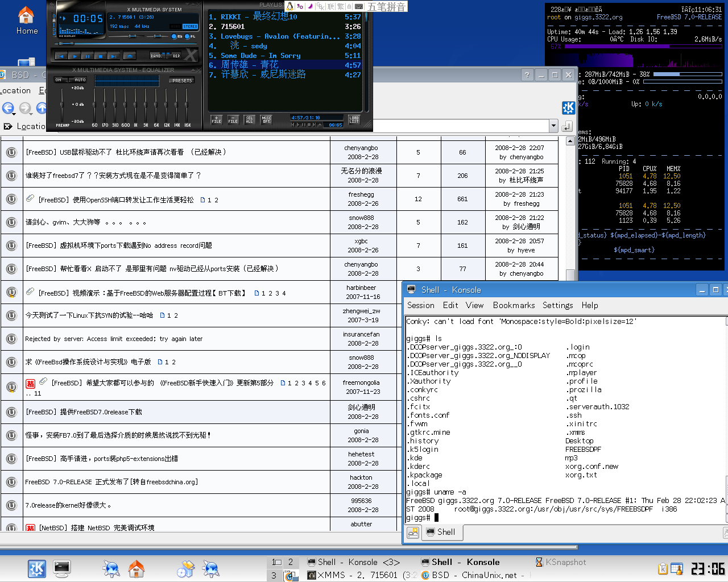
Task: Open thread about USB鼠标驱动不了
Action: [126, 152]
